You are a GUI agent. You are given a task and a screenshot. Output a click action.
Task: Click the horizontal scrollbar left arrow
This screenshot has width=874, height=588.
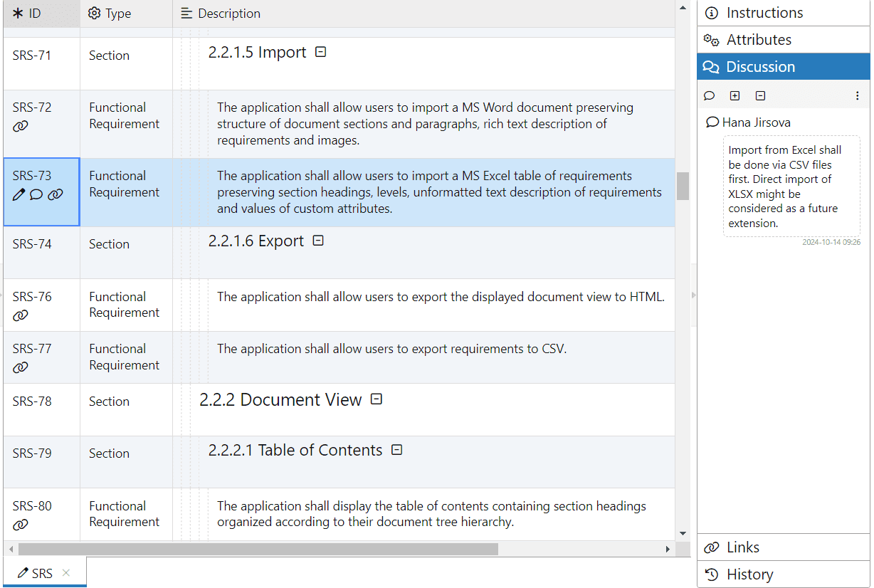pyautogui.click(x=10, y=549)
